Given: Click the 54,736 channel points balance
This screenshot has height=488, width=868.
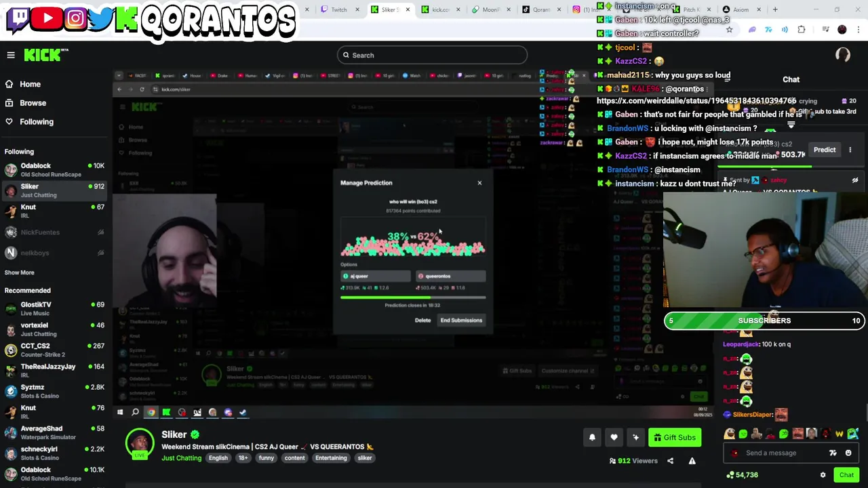Looking at the screenshot, I should tap(742, 475).
